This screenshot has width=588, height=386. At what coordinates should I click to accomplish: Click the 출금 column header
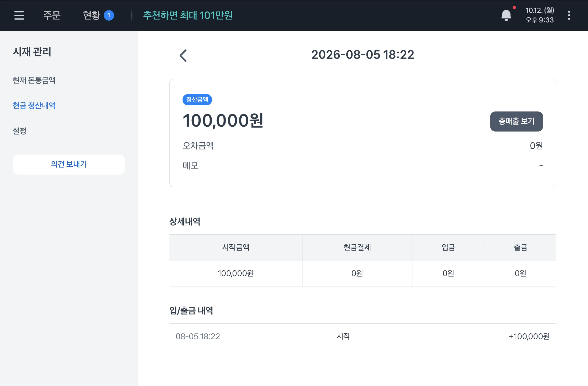tap(521, 247)
